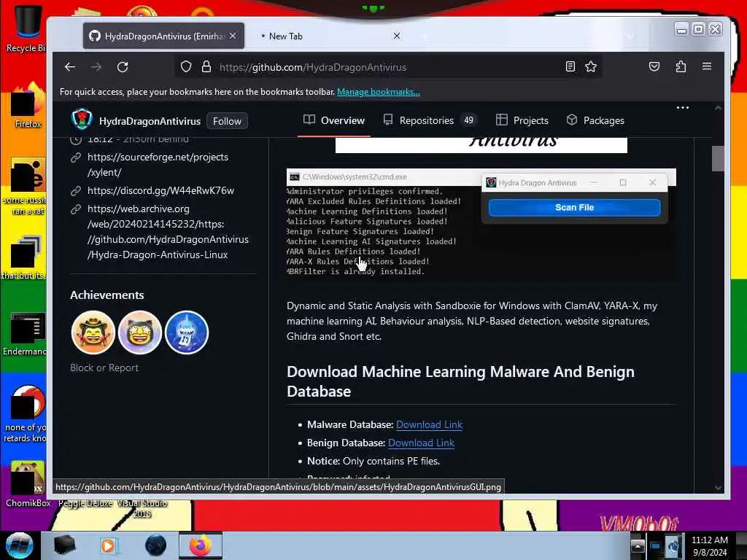Select the HydraDragonAntivirus GitHub tab

click(x=163, y=36)
